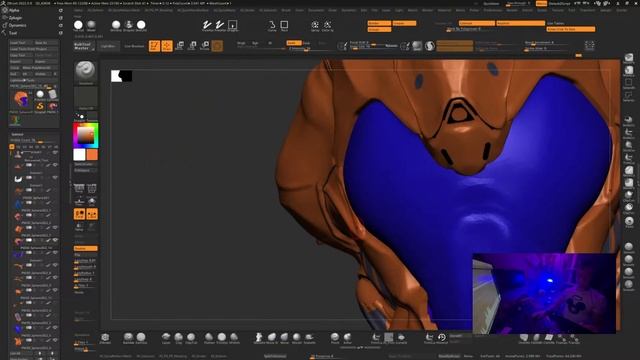Viewport: 640px width, 360px height.
Task: Toggle eye on white-thumbnail subtool row
Action: [x=55, y=178]
